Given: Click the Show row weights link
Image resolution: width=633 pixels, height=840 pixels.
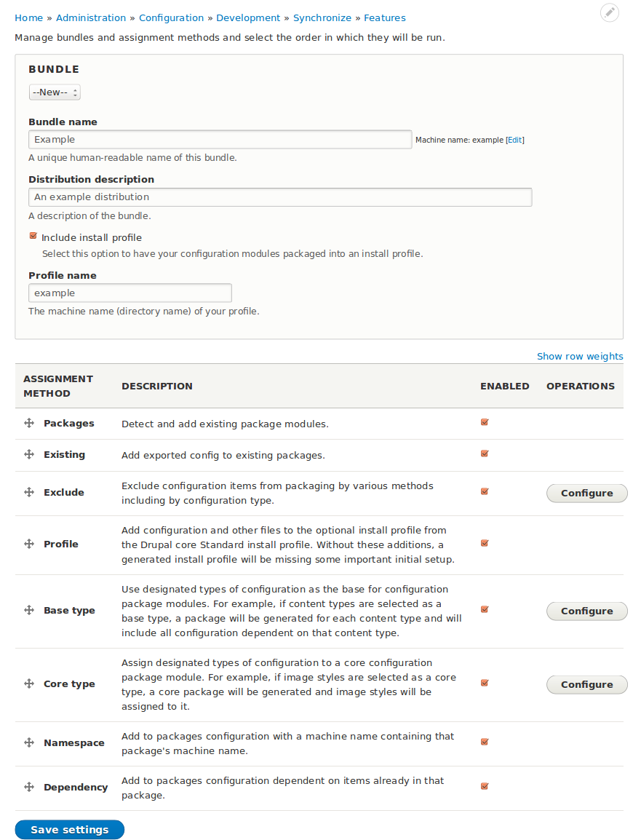Looking at the screenshot, I should pos(580,356).
